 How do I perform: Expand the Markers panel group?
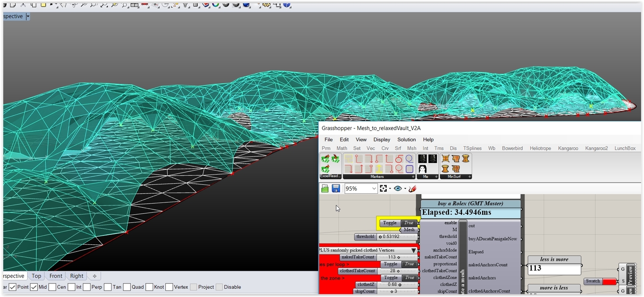click(x=413, y=177)
